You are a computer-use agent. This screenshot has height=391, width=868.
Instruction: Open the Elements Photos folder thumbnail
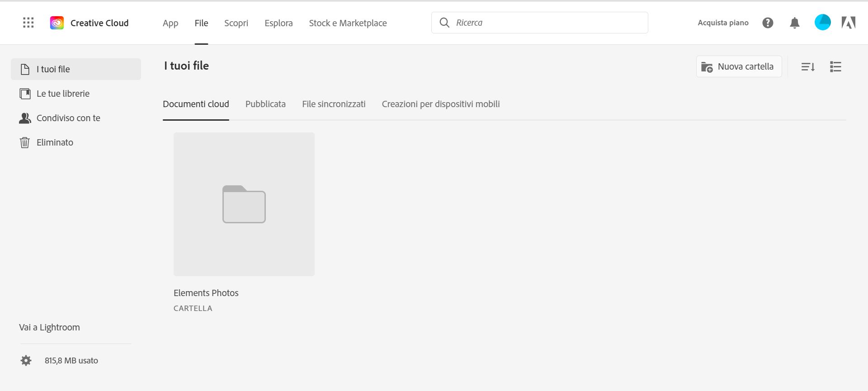244,204
